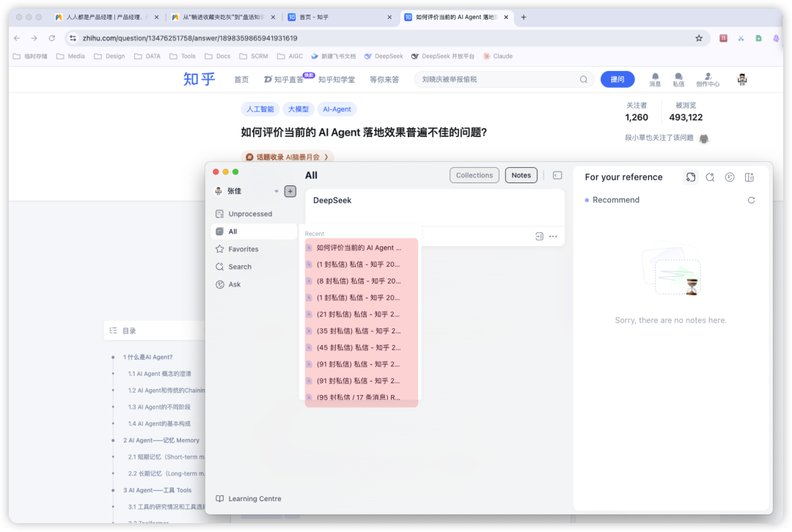This screenshot has width=792, height=532.
Task: Bookmark page with the star icon
Action: pos(699,38)
